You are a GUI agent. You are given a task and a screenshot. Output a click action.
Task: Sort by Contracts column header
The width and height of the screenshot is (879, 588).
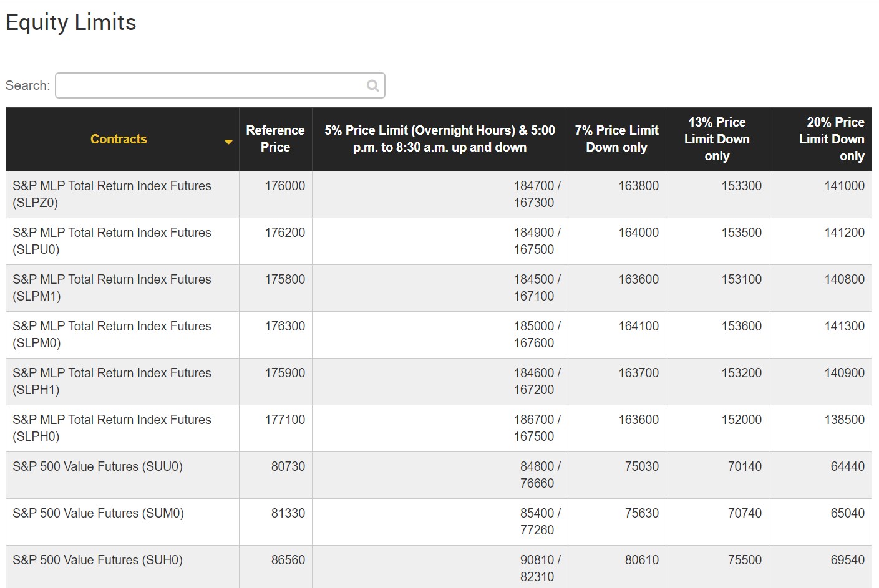pos(122,139)
